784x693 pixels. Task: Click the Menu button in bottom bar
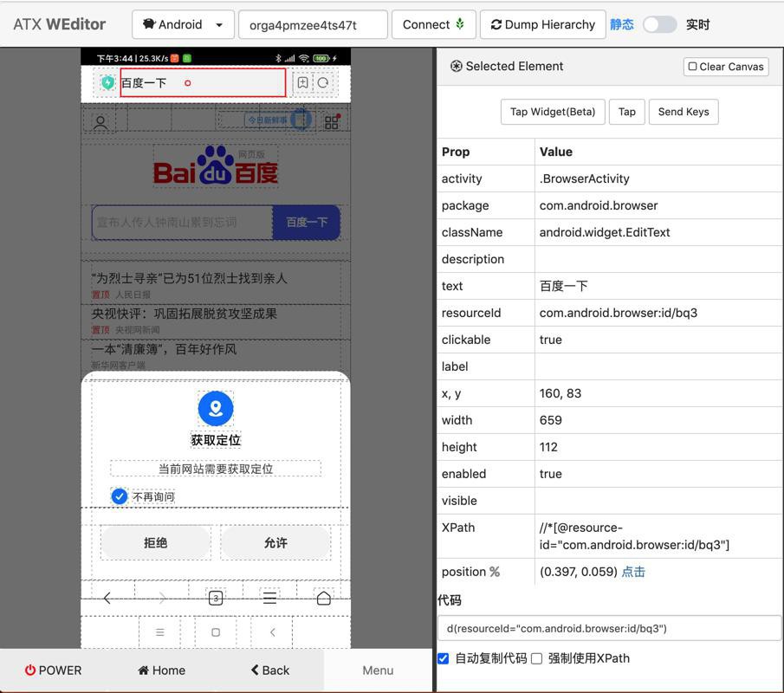(x=378, y=670)
